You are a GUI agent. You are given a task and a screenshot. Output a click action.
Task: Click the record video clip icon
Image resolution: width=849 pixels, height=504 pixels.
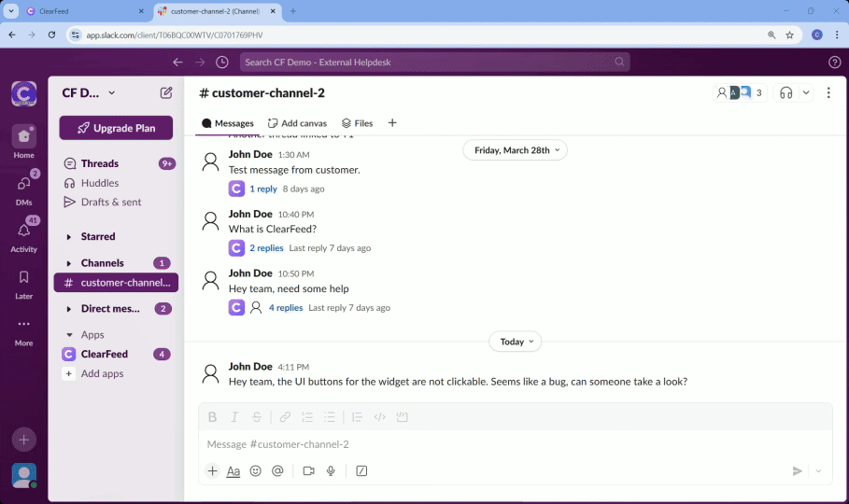coord(308,471)
